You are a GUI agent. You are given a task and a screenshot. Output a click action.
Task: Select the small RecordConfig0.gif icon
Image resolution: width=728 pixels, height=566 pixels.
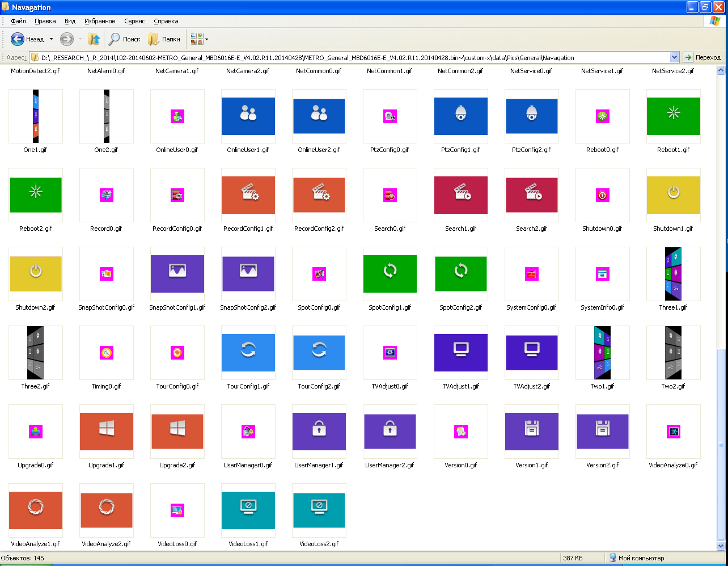[x=177, y=195]
